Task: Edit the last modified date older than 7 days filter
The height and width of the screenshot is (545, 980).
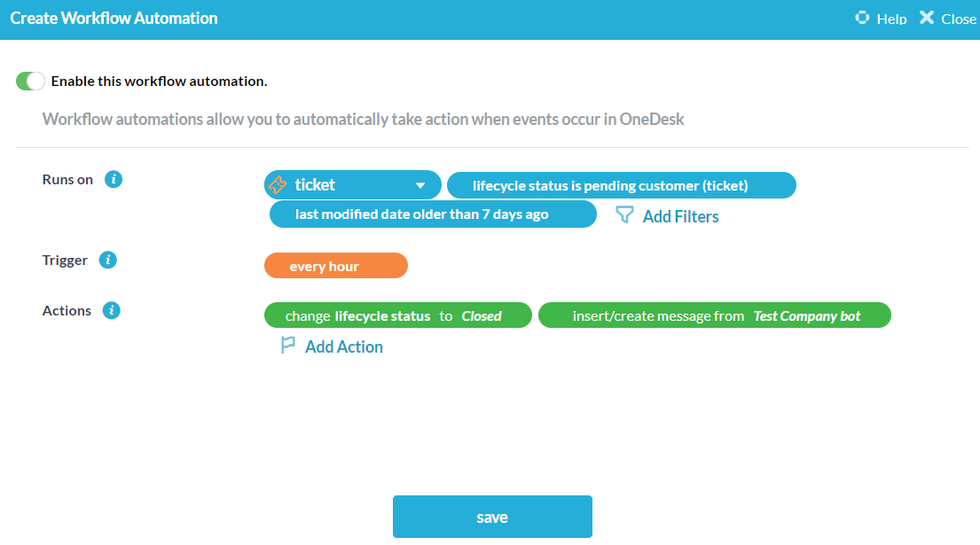Action: [433, 214]
